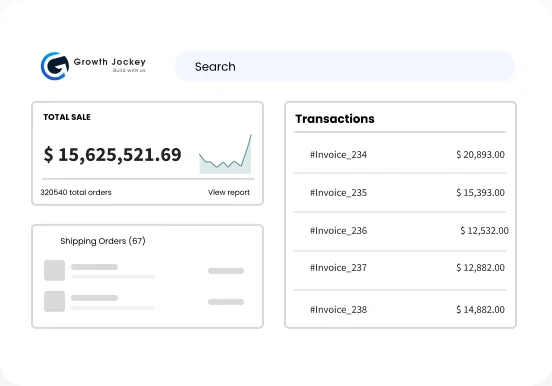
Task: Click the second shipping order thumbnail placeholder
Action: pyautogui.click(x=54, y=301)
